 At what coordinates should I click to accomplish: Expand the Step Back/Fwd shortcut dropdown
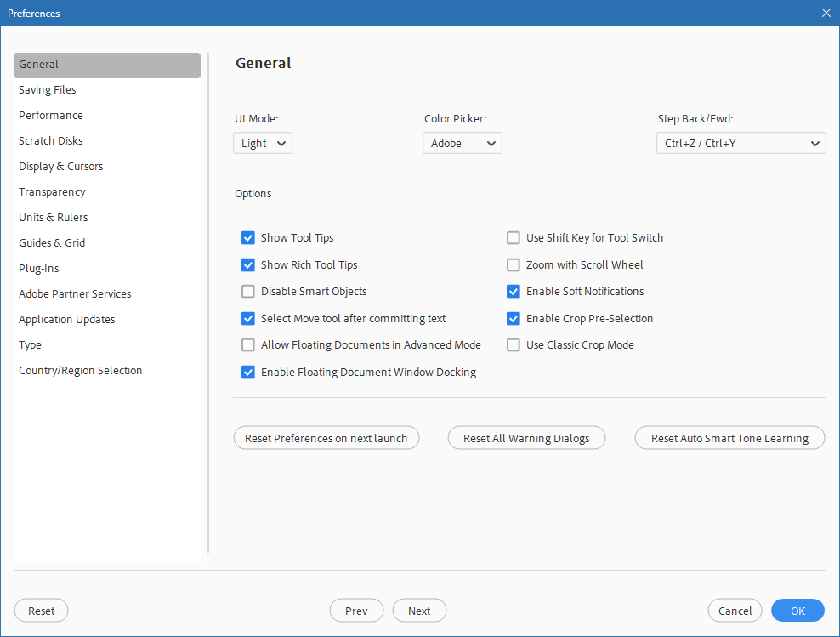coord(741,143)
